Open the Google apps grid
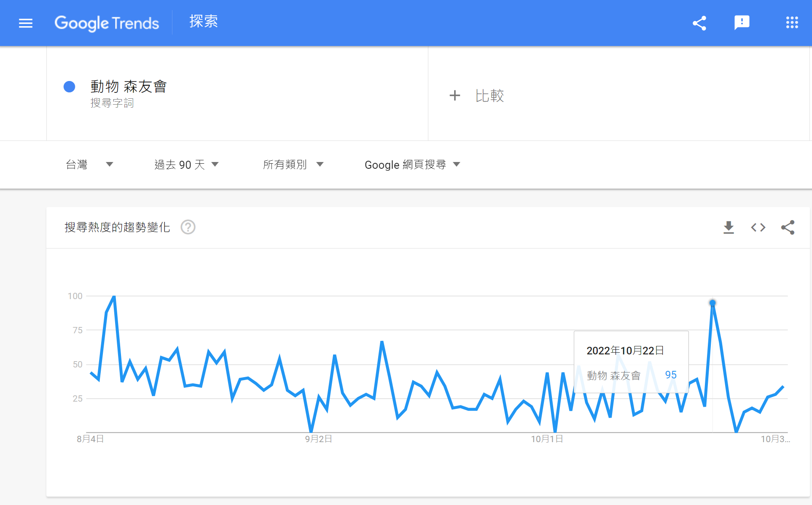Viewport: 812px width, 505px height. [x=792, y=23]
